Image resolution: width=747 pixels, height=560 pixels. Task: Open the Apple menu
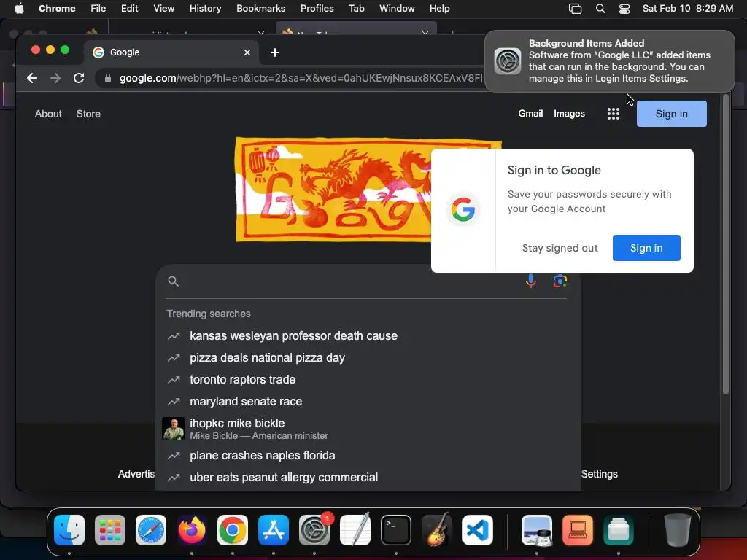[x=19, y=9]
